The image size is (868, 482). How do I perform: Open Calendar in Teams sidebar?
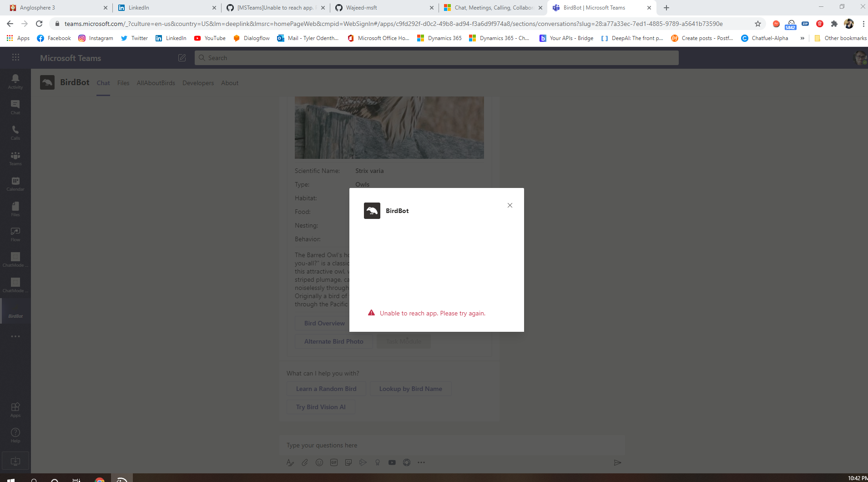coord(15,183)
